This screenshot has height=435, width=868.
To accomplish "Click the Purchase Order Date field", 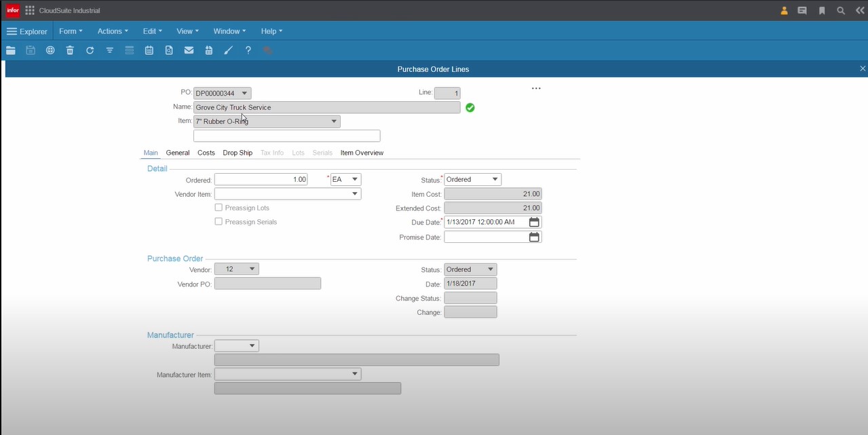I will tap(470, 284).
